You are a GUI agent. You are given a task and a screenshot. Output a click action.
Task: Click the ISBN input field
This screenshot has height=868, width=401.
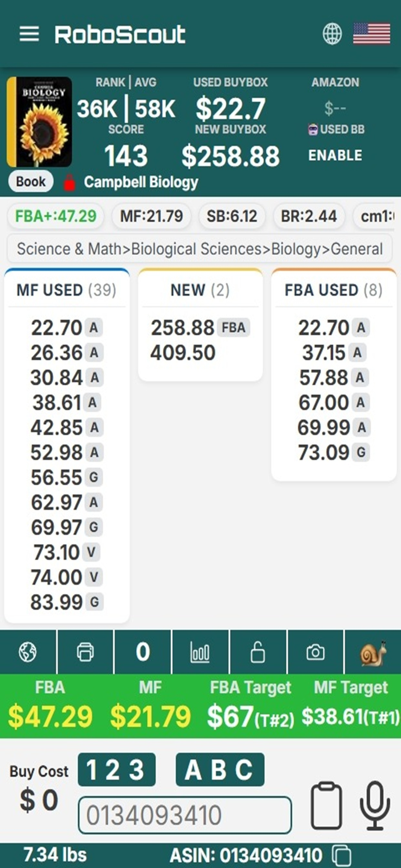click(185, 815)
